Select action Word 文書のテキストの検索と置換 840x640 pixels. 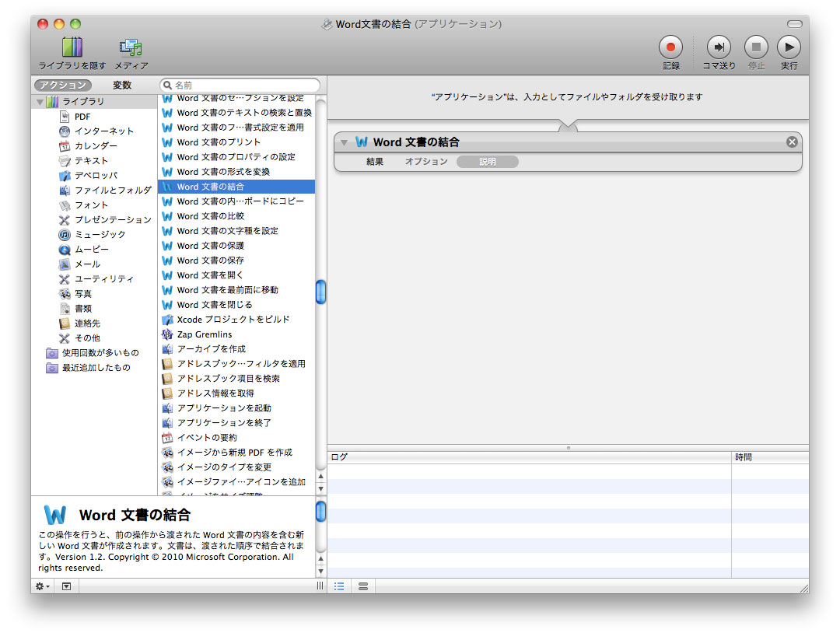(x=236, y=113)
